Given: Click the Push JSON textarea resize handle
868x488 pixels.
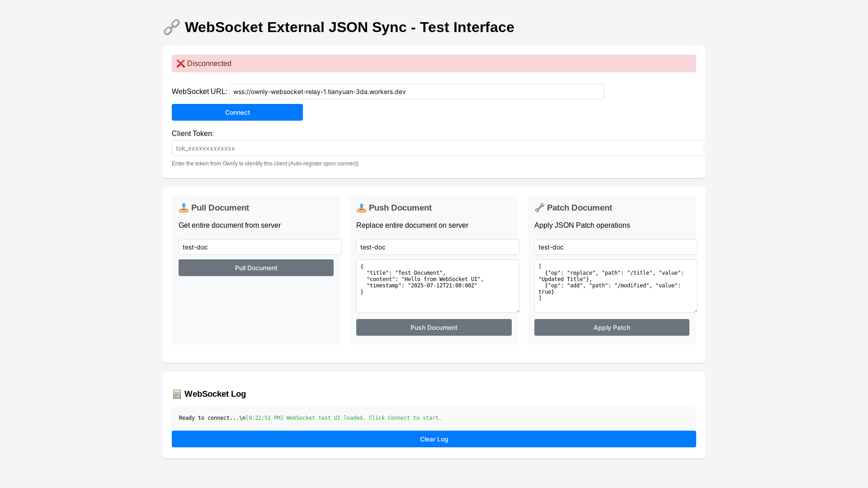Looking at the screenshot, I should click(x=517, y=310).
